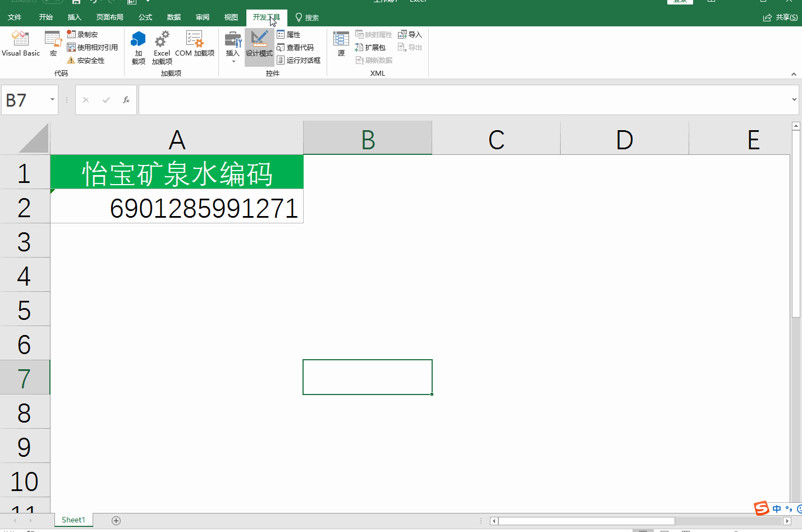This screenshot has height=532, width=802.
Task: Switch to the 页面布局 tab
Action: pyautogui.click(x=109, y=17)
